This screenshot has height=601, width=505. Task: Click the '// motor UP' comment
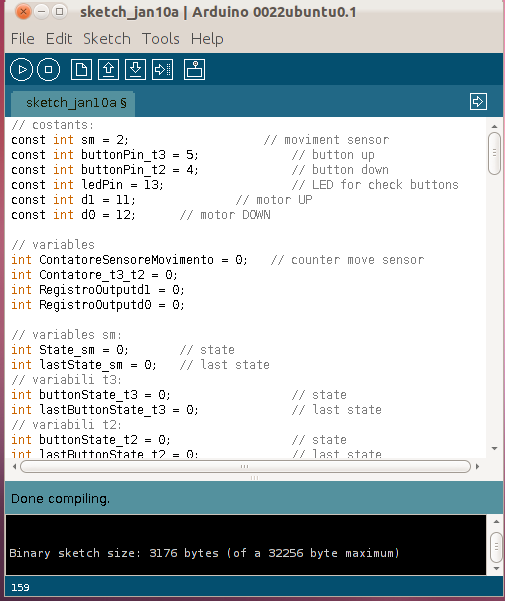[x=274, y=200]
